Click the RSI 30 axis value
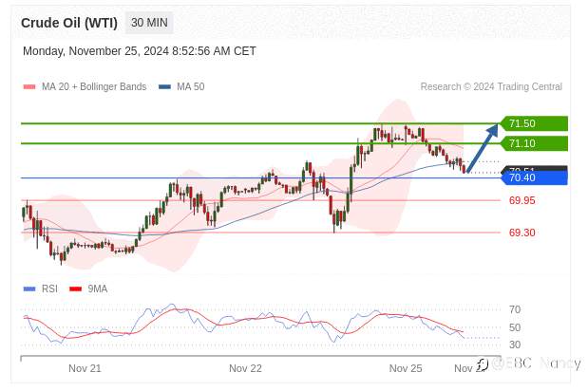 coord(515,344)
